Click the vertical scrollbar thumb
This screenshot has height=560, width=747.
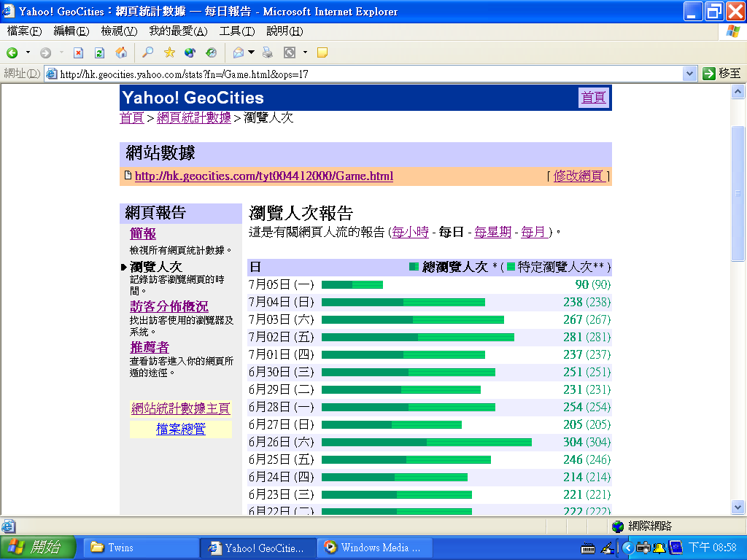738,193
